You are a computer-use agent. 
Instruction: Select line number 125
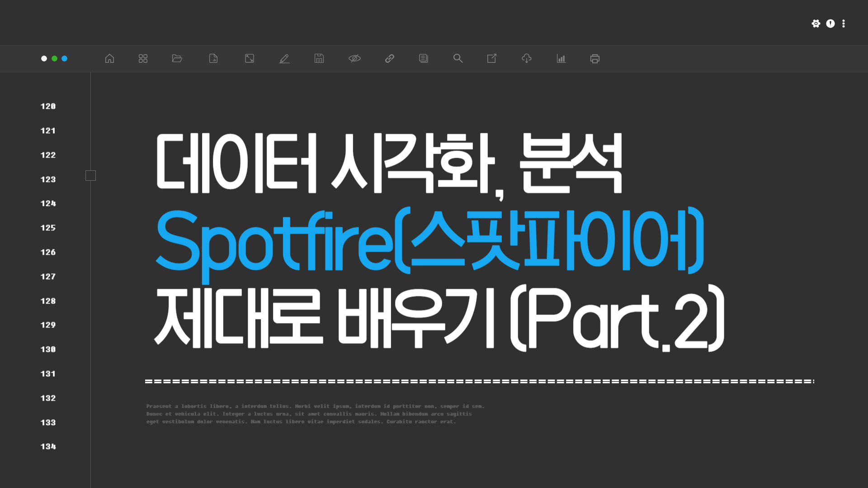[48, 228]
